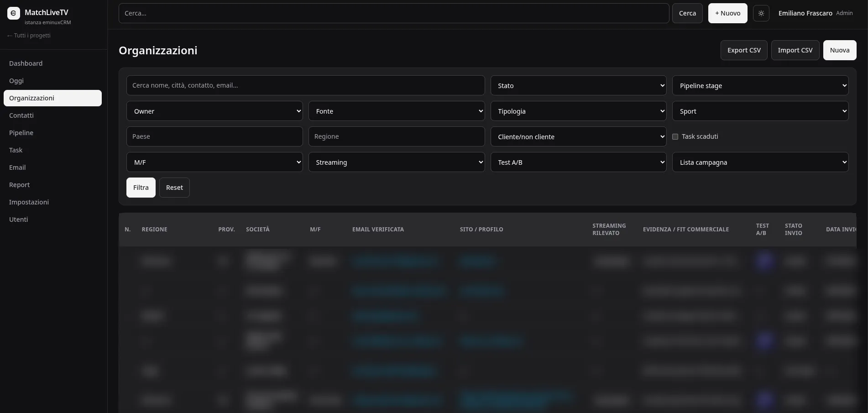Viewport: 868px width, 413px height.
Task: Click the Nuova organization button
Action: click(x=840, y=50)
